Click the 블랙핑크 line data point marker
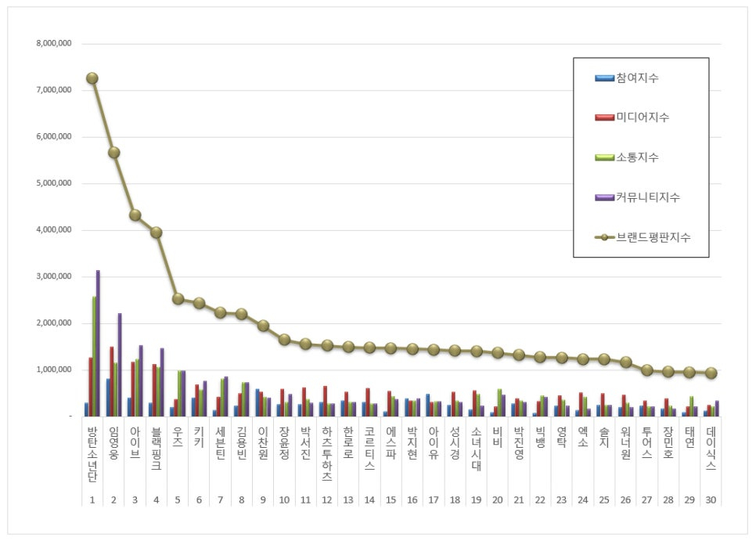The width and height of the screenshot is (756, 541). click(x=157, y=233)
